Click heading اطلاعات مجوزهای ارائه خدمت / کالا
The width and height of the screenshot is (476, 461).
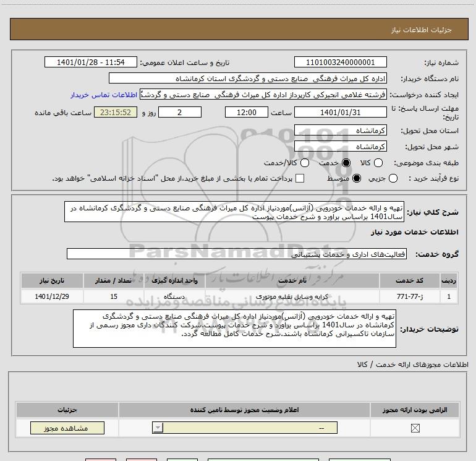(412, 364)
